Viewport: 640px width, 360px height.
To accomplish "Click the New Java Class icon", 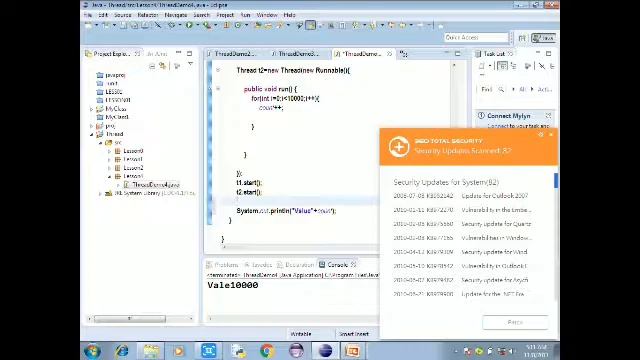I will coord(238,25).
